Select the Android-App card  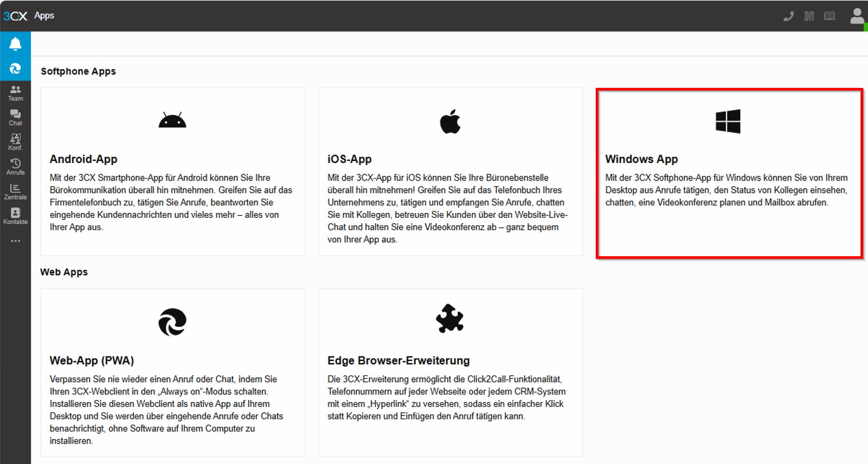click(173, 172)
